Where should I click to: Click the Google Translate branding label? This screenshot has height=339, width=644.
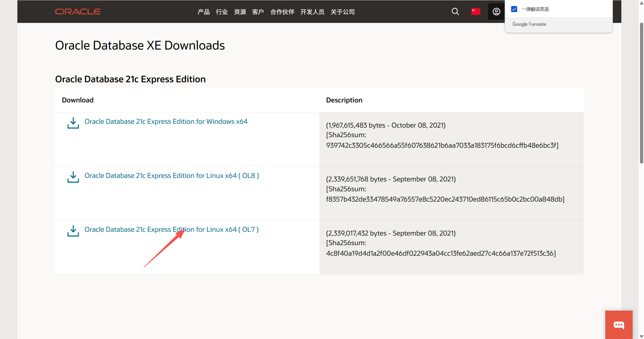pyautogui.click(x=529, y=24)
